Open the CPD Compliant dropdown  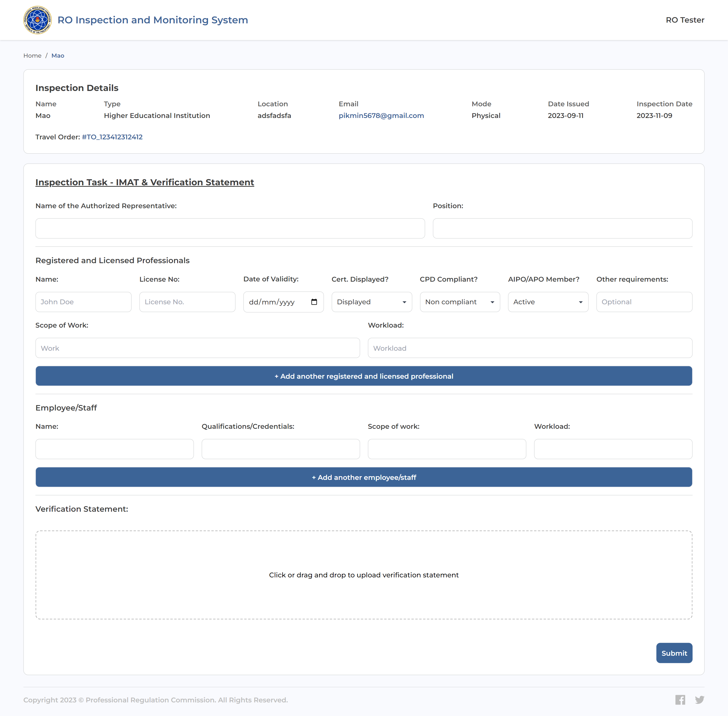pyautogui.click(x=460, y=302)
